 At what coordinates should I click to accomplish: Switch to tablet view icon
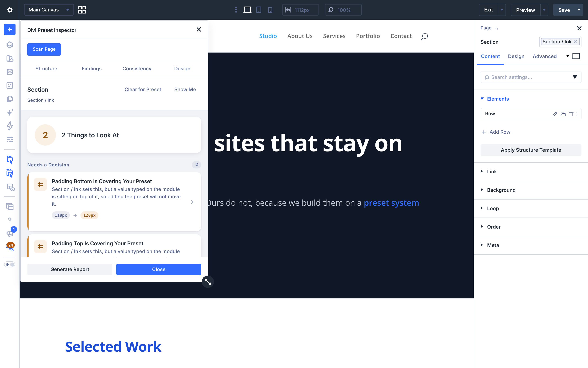259,10
